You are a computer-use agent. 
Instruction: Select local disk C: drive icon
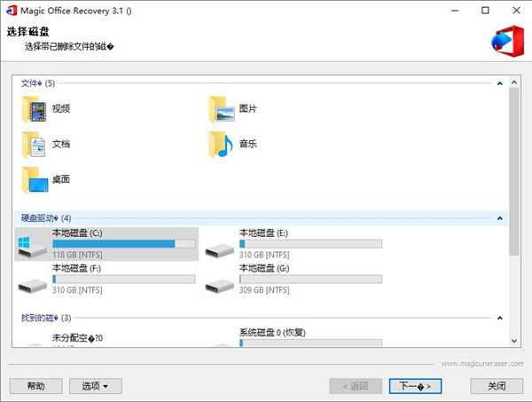33,246
